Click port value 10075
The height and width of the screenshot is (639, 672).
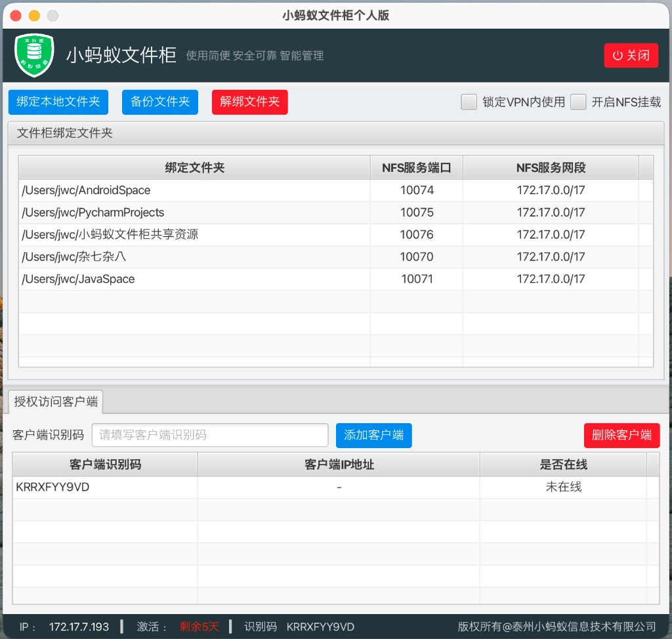[417, 213]
